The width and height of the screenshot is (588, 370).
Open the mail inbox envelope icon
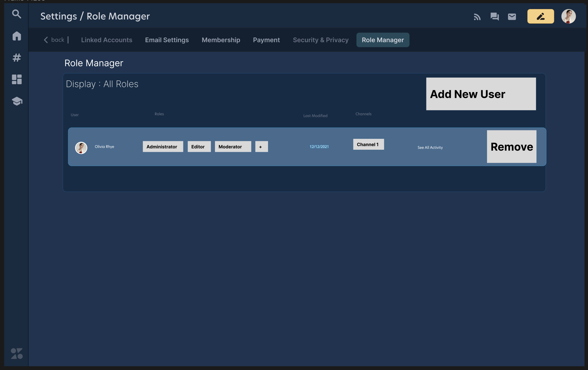pos(512,17)
